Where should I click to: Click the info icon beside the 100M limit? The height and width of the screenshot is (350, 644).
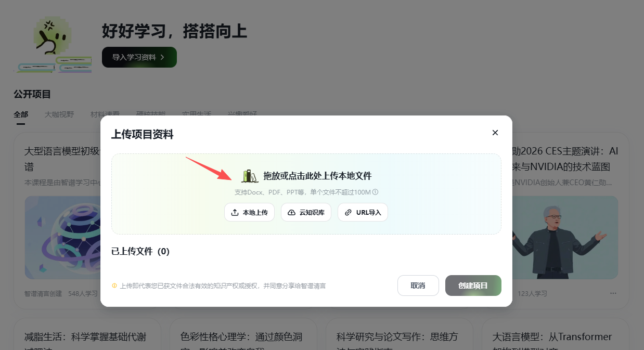pos(375,192)
